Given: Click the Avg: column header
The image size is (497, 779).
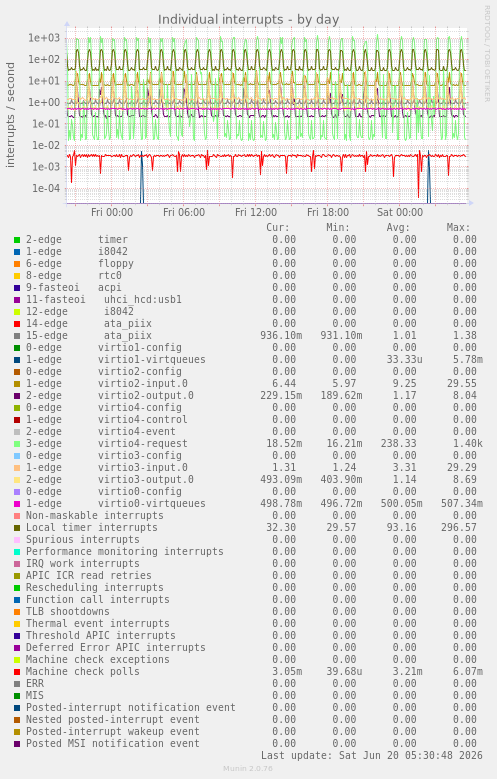Looking at the screenshot, I should tap(398, 228).
